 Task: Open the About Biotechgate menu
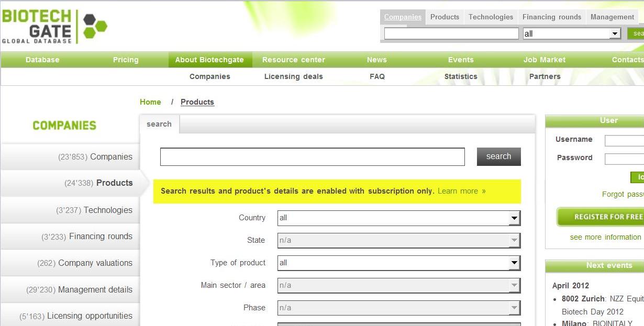pyautogui.click(x=209, y=60)
